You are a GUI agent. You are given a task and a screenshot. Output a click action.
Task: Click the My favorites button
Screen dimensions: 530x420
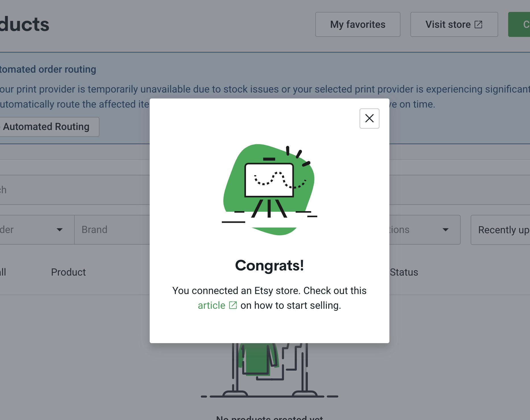pos(358,24)
